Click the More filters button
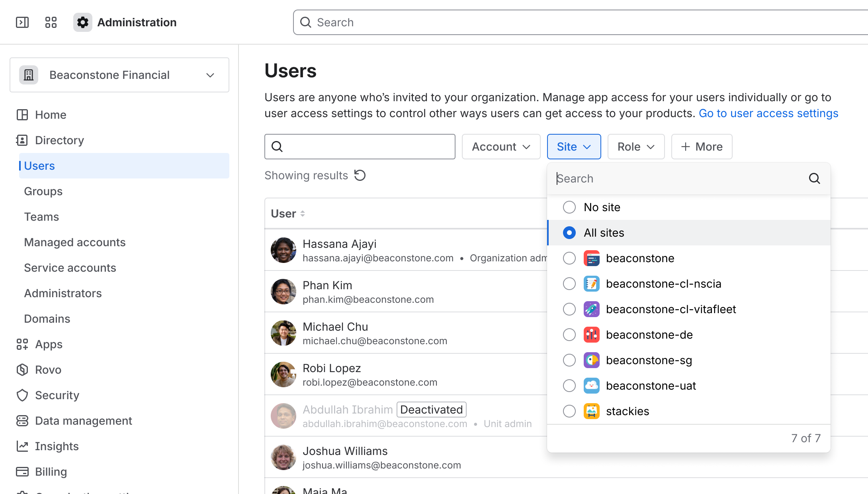 pos(702,147)
